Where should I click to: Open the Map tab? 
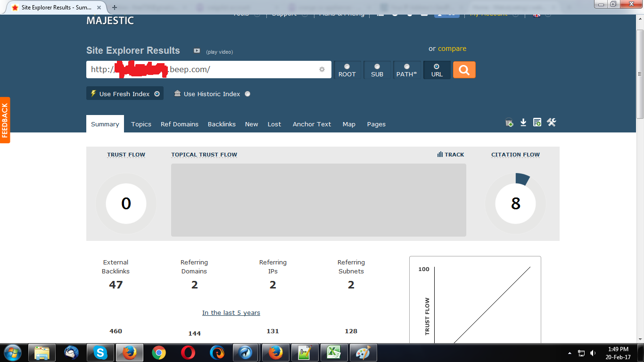click(x=349, y=124)
